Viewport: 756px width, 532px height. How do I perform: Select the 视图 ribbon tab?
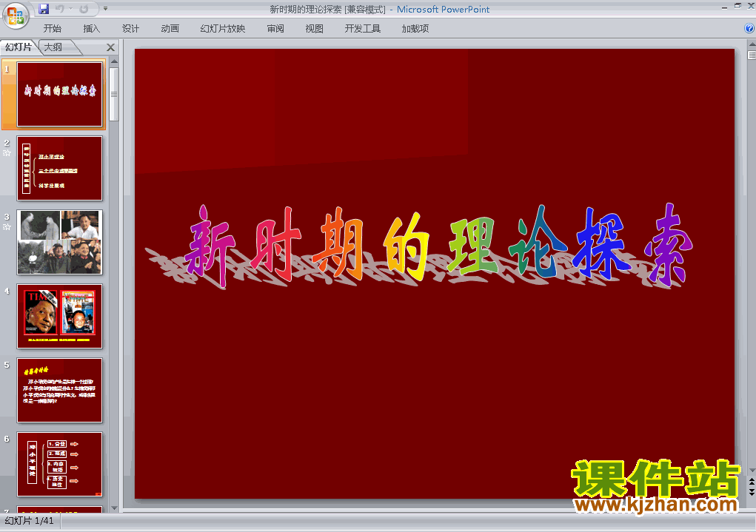coord(315,28)
